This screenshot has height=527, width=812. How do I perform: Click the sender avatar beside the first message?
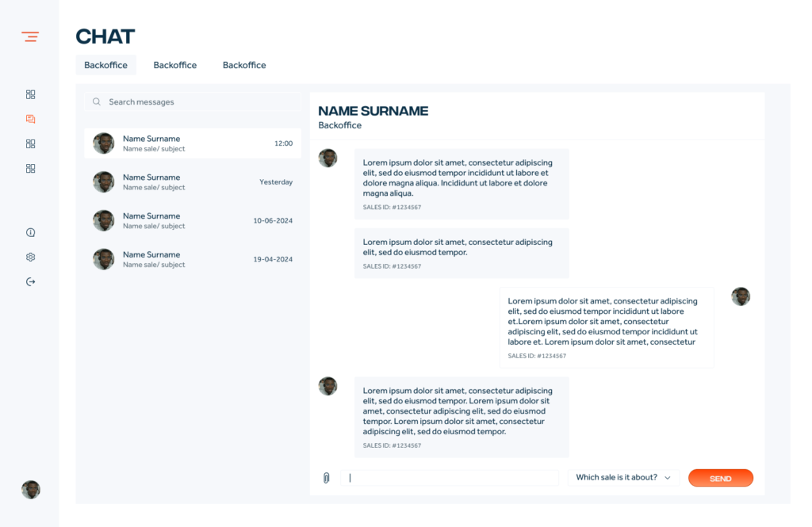click(x=327, y=158)
